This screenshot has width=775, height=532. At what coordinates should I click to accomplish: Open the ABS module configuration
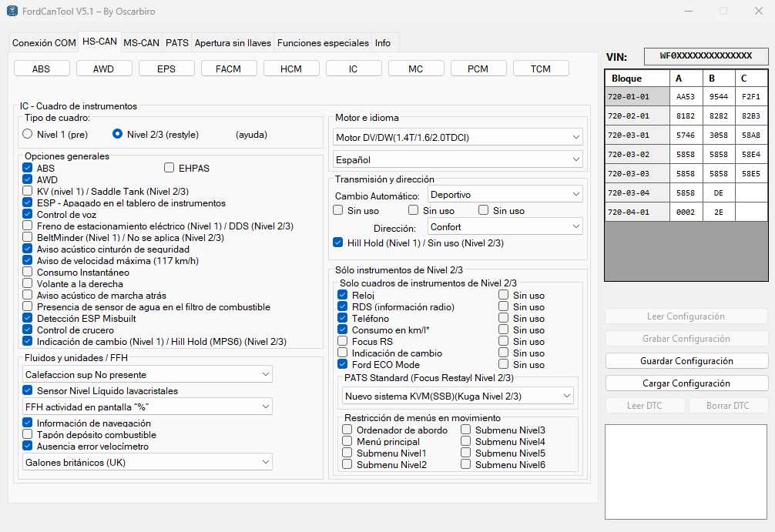click(42, 68)
